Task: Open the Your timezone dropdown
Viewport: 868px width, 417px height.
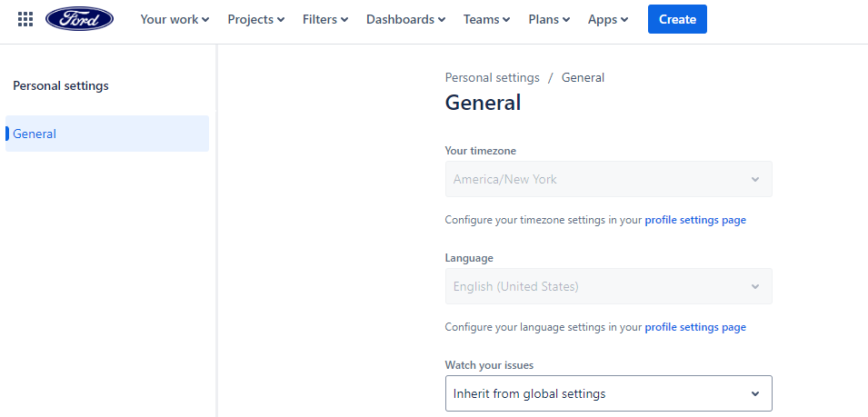Action: tap(608, 179)
